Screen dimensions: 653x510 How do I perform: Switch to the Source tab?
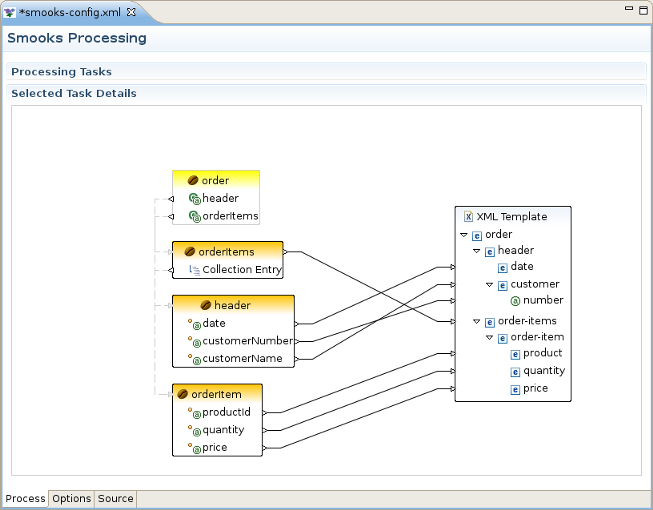point(116,499)
